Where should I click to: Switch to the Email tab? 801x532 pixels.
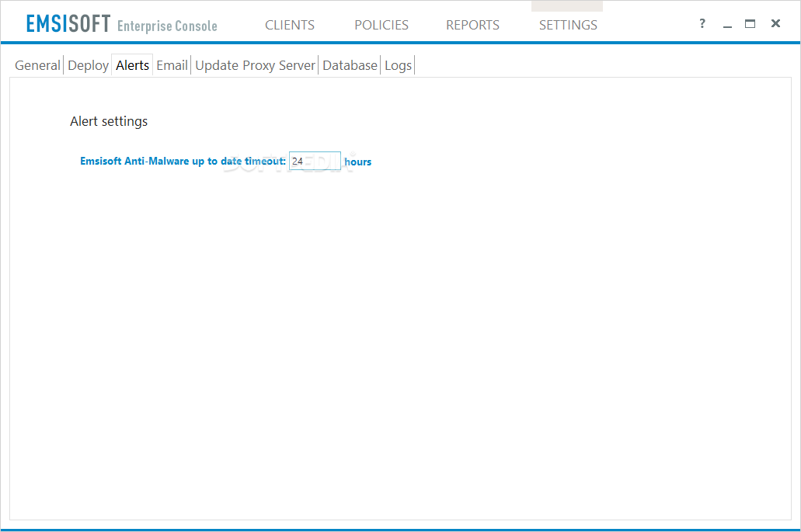[172, 65]
